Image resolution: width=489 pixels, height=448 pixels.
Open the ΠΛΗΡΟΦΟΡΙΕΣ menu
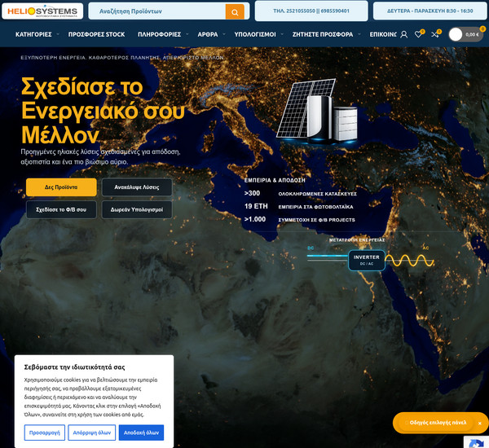point(160,34)
